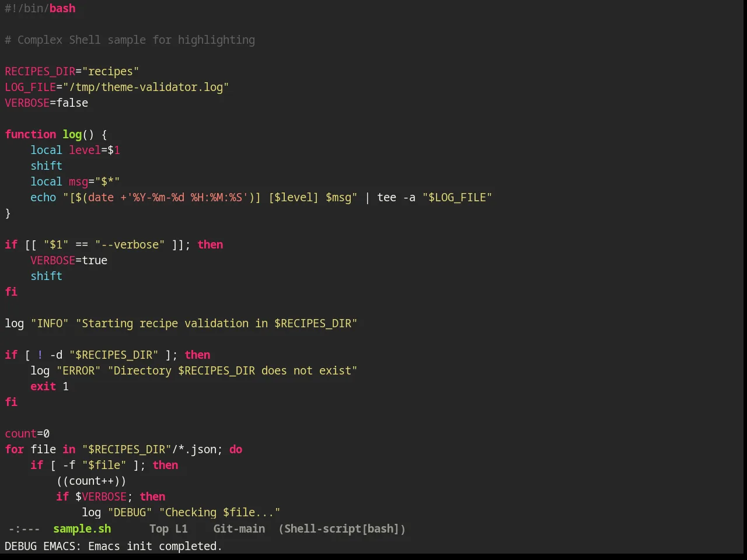
Task: Click the RECIPES_DIR variable assignment
Action: tap(72, 71)
